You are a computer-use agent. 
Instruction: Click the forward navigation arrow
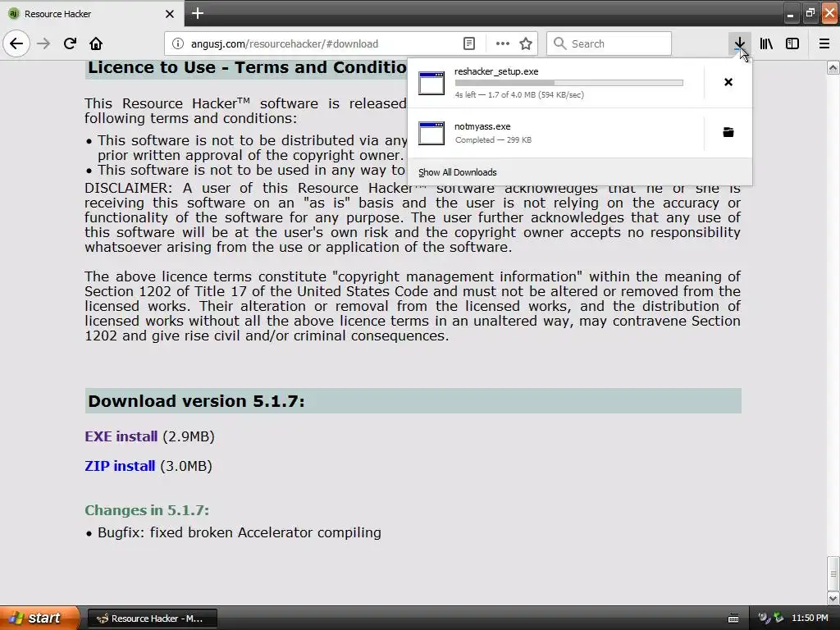click(43, 43)
